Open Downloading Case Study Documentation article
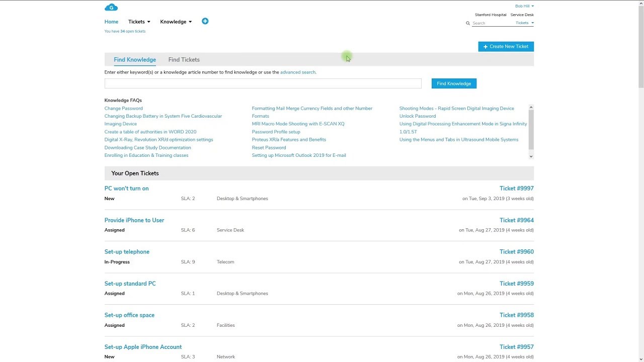This screenshot has width=644, height=362. pos(147,147)
